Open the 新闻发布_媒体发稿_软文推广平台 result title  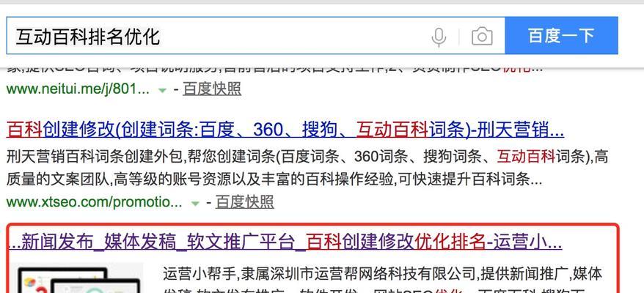click(x=285, y=242)
